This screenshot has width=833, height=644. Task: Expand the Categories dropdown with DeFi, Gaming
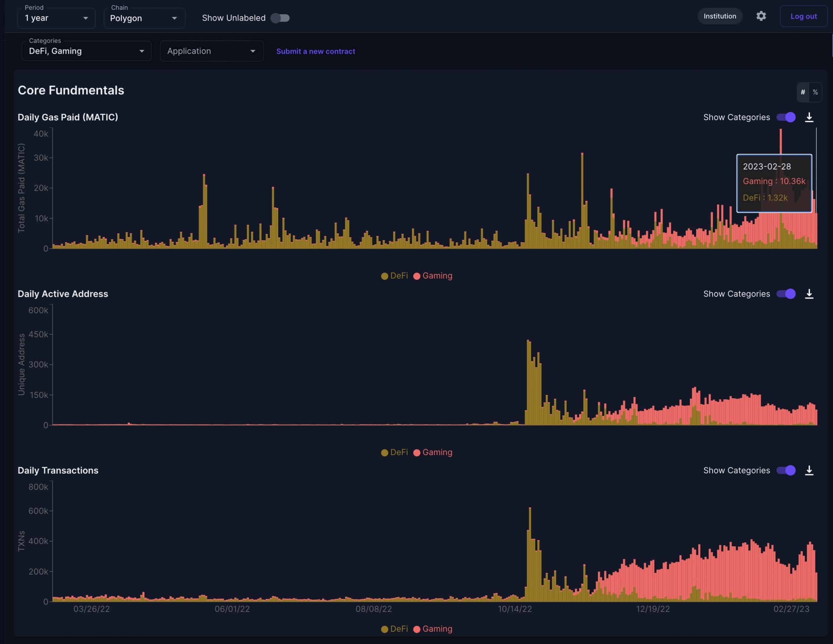(86, 50)
